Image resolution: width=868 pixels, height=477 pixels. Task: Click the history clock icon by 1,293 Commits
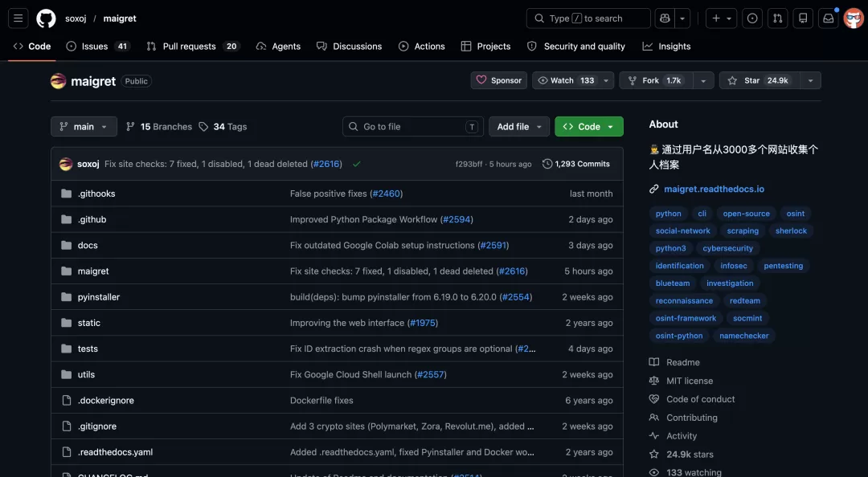tap(547, 164)
